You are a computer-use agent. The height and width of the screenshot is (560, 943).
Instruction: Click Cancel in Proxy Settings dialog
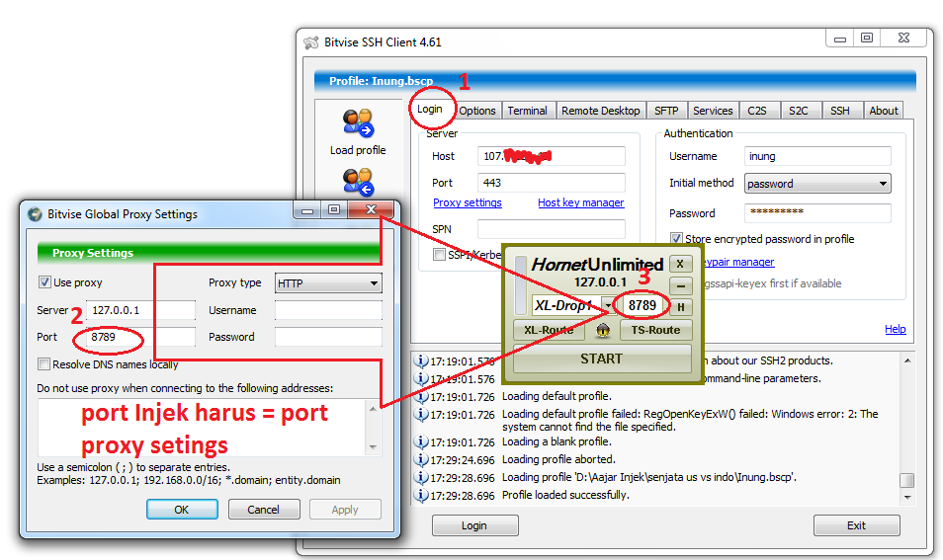[263, 510]
